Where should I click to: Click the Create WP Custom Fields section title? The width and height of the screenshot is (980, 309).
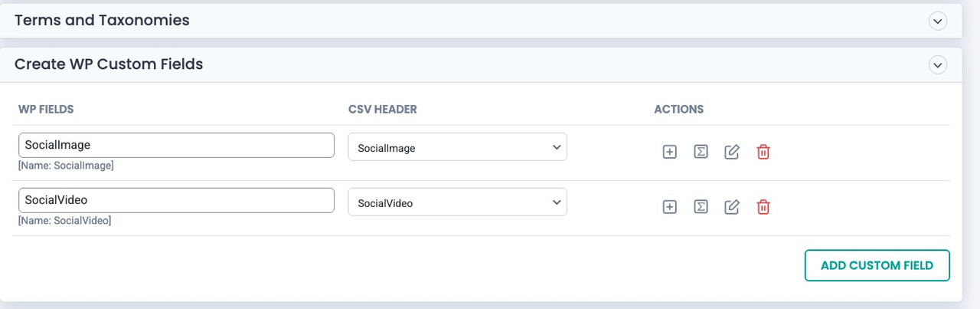click(x=109, y=64)
